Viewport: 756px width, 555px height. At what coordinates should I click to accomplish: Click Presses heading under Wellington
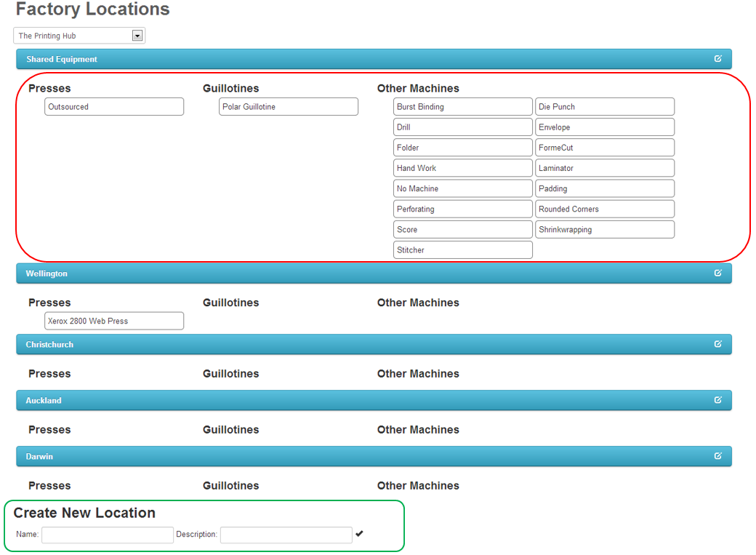pyautogui.click(x=49, y=303)
